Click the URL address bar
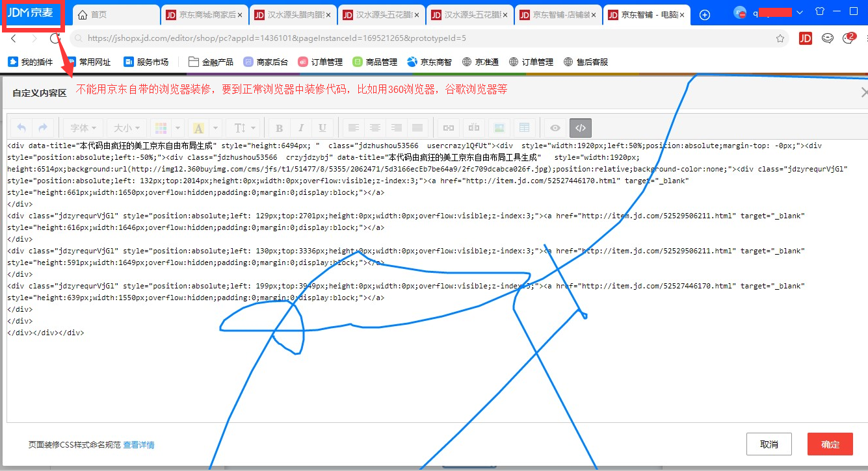 [x=429, y=38]
